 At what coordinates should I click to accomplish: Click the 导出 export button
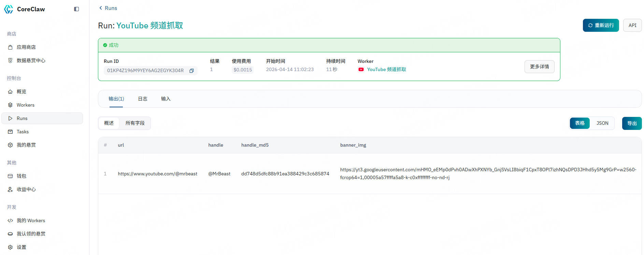[632, 123]
